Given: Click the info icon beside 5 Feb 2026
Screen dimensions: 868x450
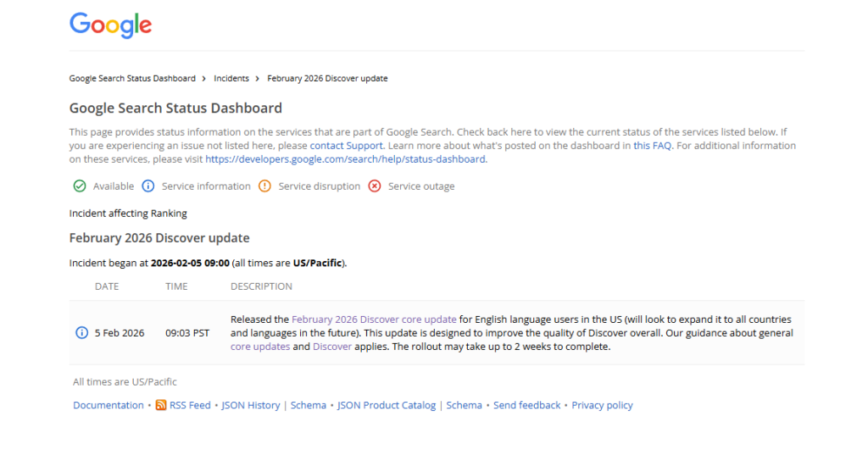Looking at the screenshot, I should 82,333.
